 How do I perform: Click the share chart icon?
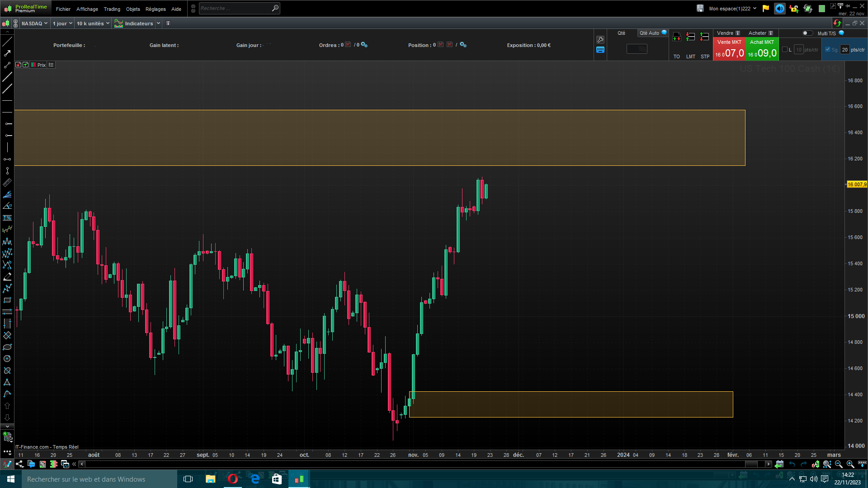coord(19,464)
